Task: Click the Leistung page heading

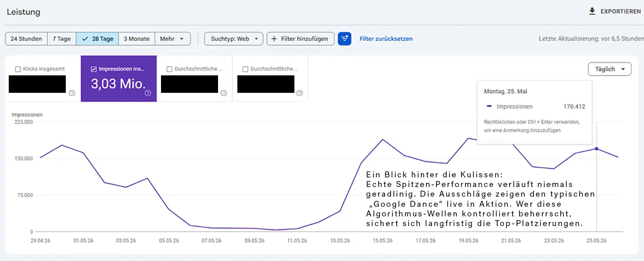Action: click(23, 12)
